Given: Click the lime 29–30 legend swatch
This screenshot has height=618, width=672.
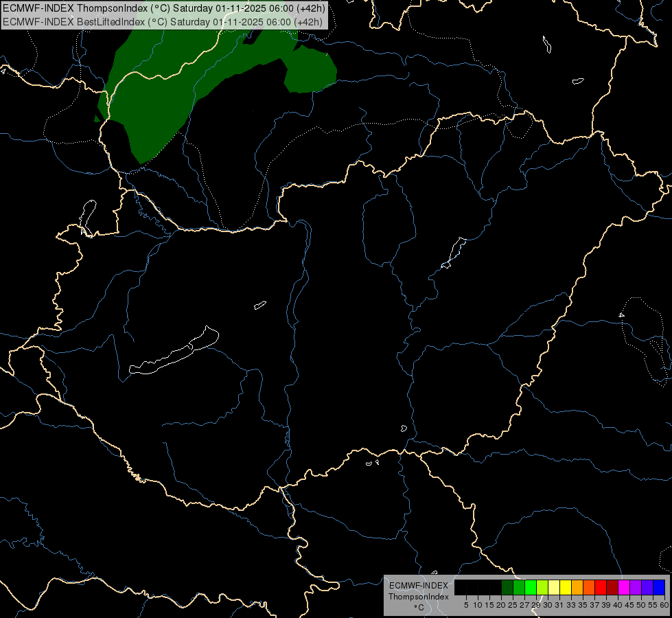Looking at the screenshot, I should (542, 588).
